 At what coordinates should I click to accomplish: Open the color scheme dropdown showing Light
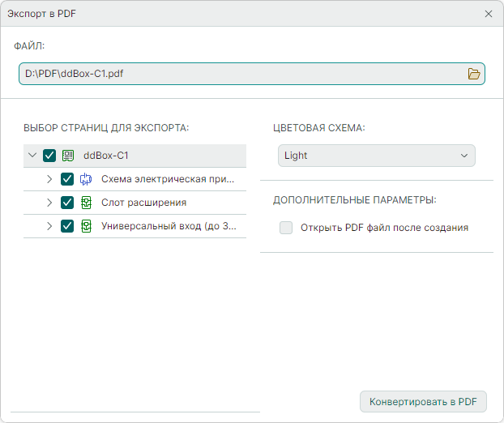click(x=376, y=156)
